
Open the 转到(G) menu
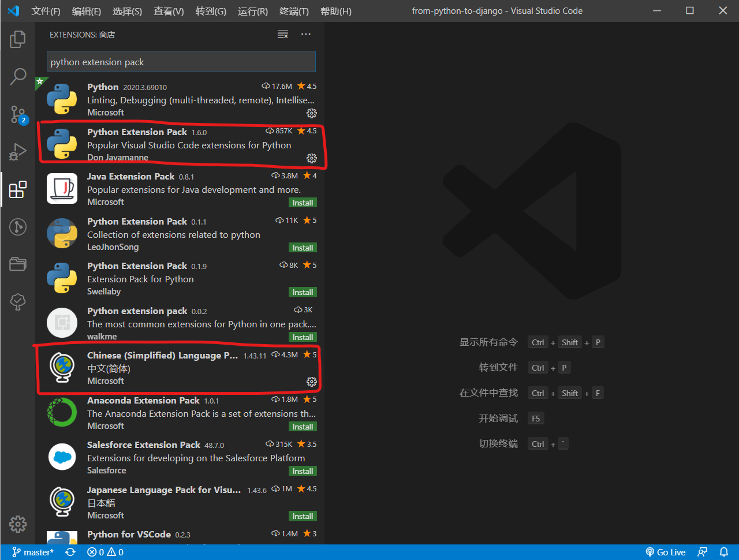pyautogui.click(x=211, y=11)
